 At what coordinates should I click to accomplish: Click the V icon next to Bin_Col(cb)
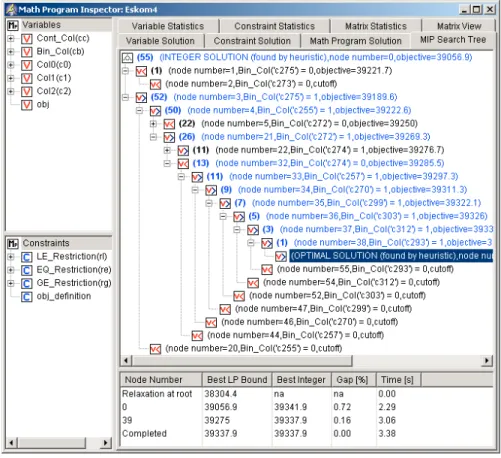pos(27,52)
